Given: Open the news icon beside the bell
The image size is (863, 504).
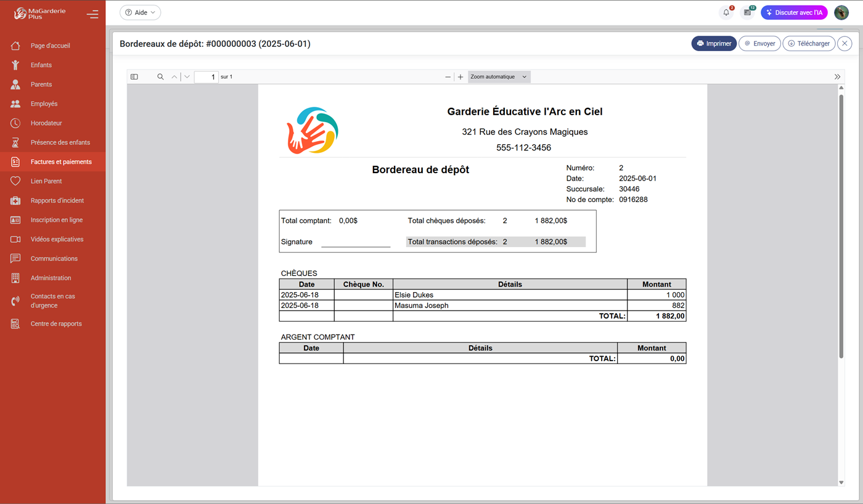Looking at the screenshot, I should tap(747, 12).
